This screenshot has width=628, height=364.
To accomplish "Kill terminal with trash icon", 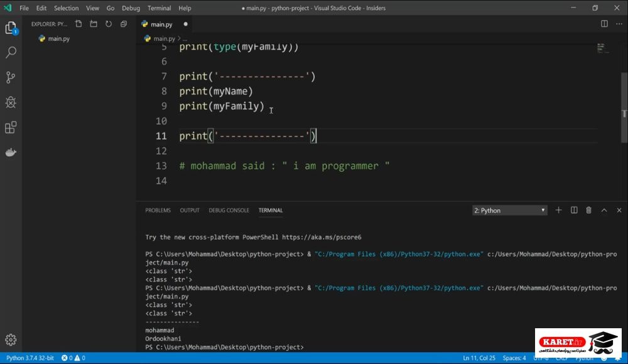I will coord(589,210).
